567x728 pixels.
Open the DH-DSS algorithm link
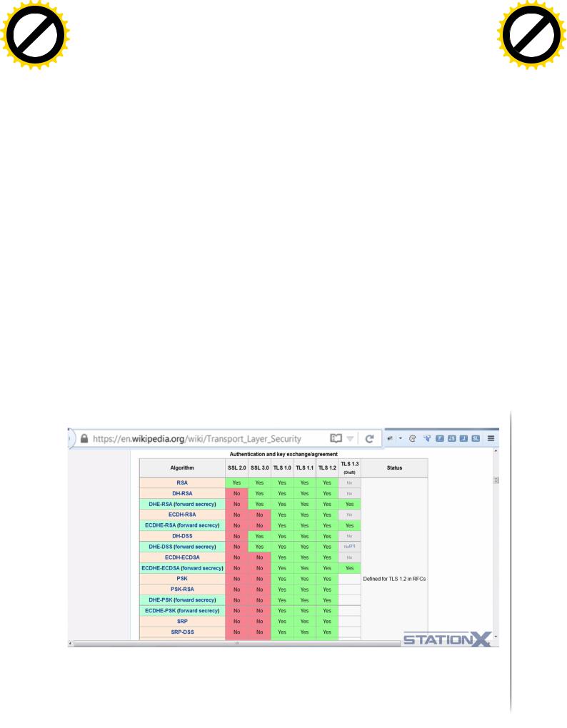click(182, 536)
